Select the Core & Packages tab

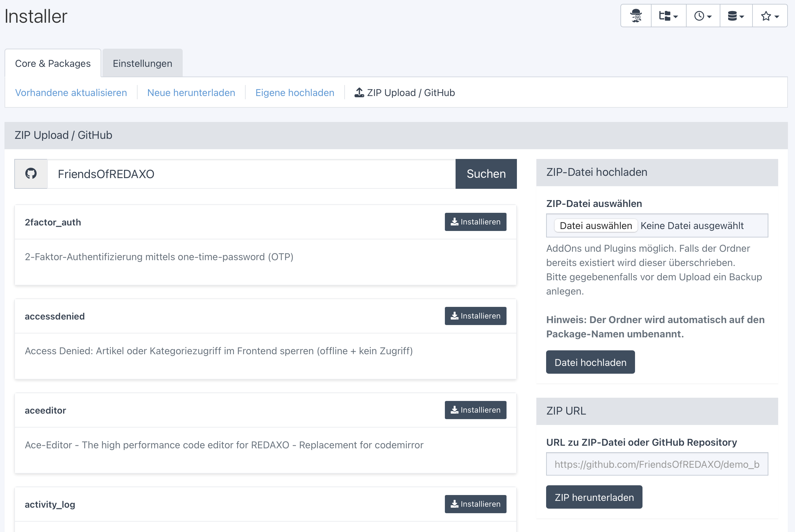point(53,64)
